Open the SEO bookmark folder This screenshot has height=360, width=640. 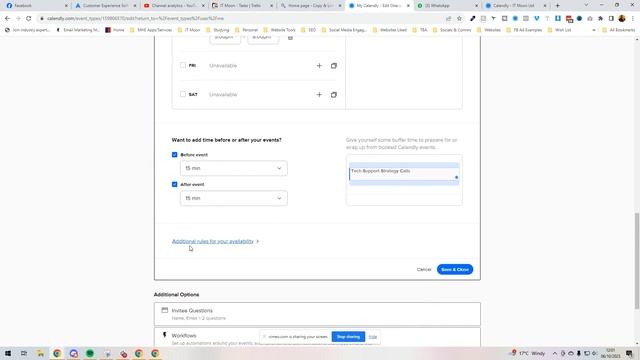click(309, 30)
